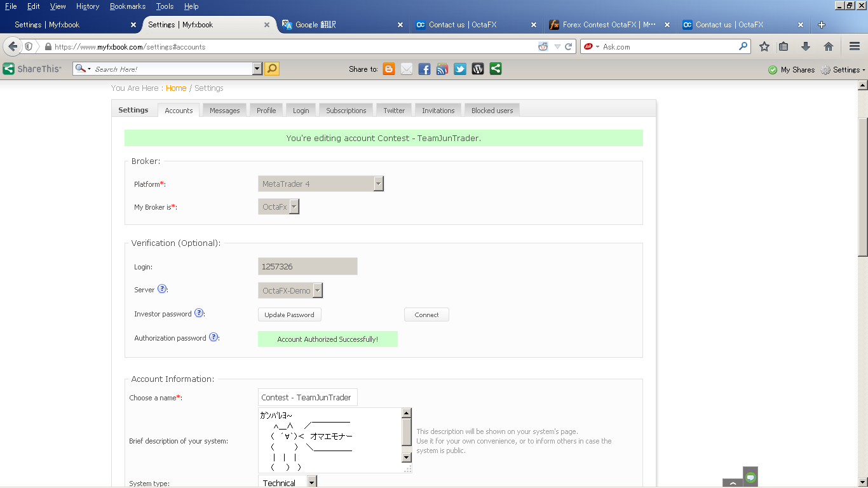Open the bookmark star icon
This screenshot has height=488, width=868.
764,46
